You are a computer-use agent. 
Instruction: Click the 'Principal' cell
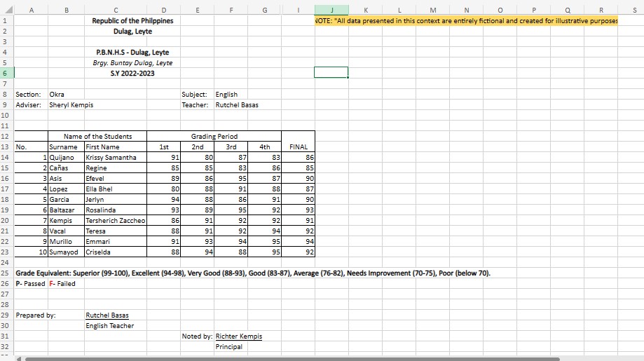coord(229,346)
